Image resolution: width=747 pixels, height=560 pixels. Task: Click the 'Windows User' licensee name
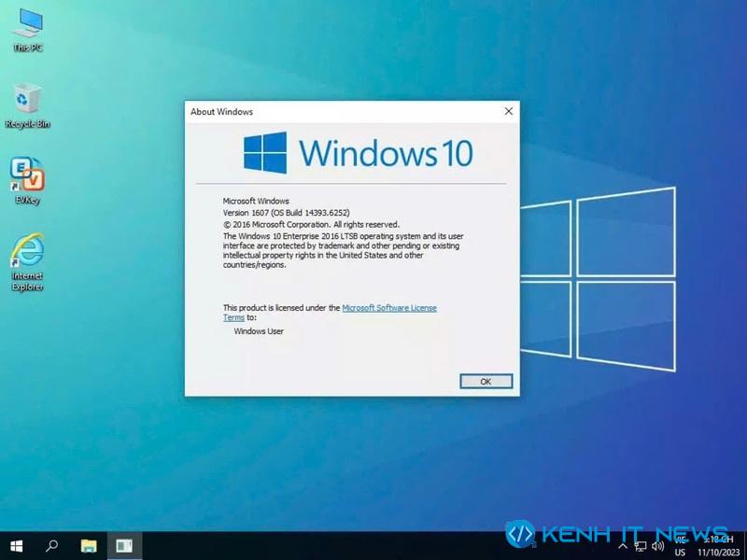259,331
